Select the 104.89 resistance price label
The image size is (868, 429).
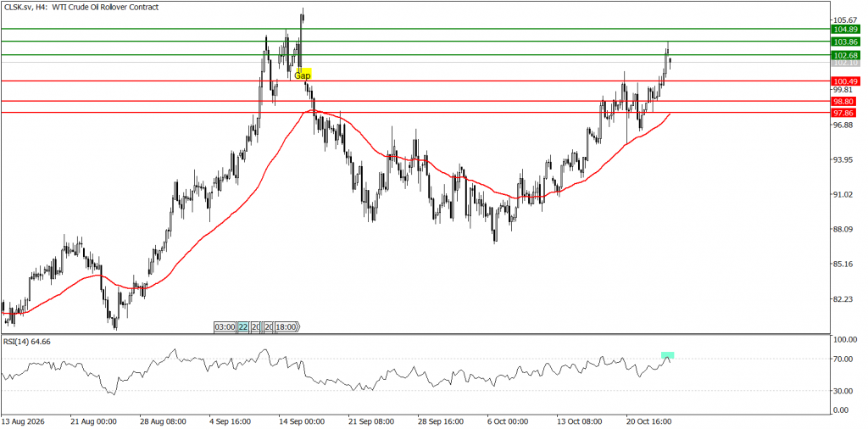845,29
